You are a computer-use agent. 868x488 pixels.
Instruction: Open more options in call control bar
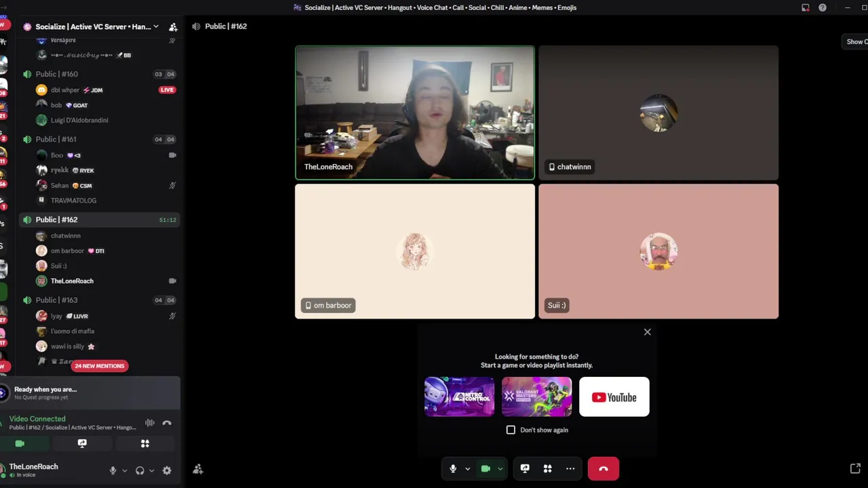pos(570,468)
